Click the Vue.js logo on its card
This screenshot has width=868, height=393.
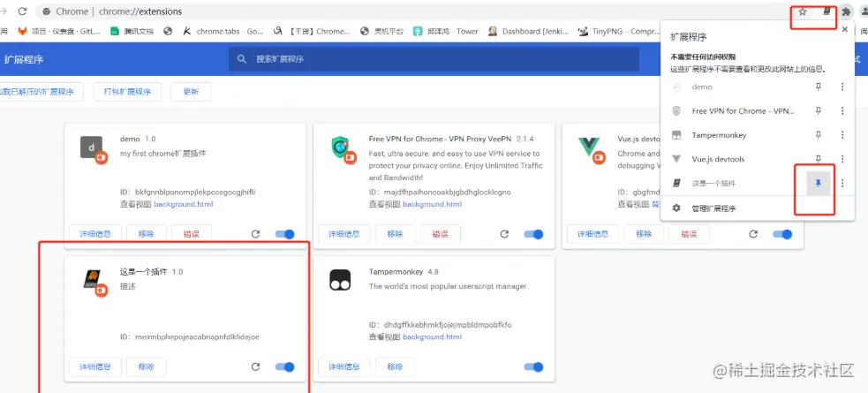pos(589,147)
